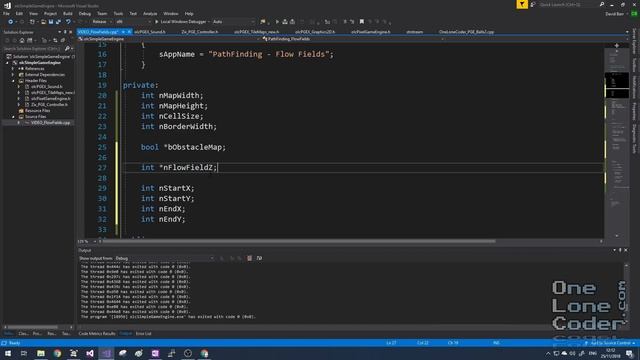Open Chrome from taskbar

pyautogui.click(x=57, y=353)
